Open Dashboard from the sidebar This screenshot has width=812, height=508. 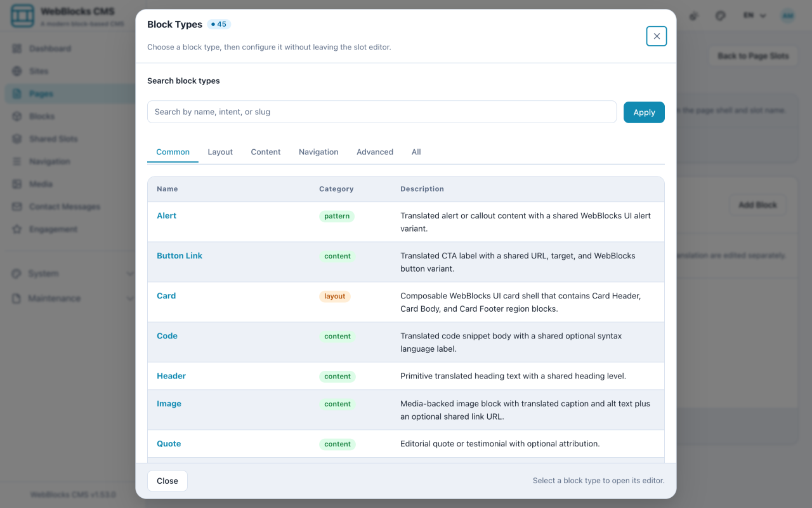49,48
